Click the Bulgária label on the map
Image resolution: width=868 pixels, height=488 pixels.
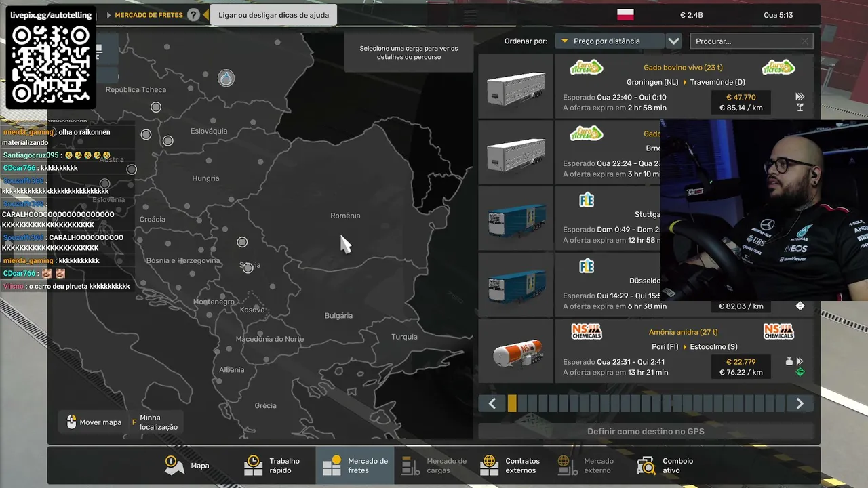click(x=338, y=315)
